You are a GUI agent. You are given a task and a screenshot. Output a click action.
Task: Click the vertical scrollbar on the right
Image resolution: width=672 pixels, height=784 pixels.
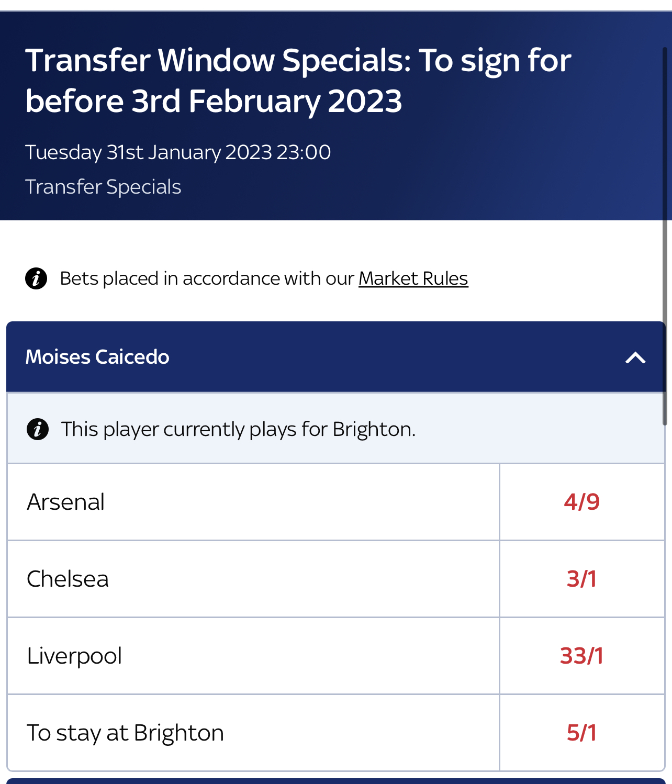click(x=665, y=236)
